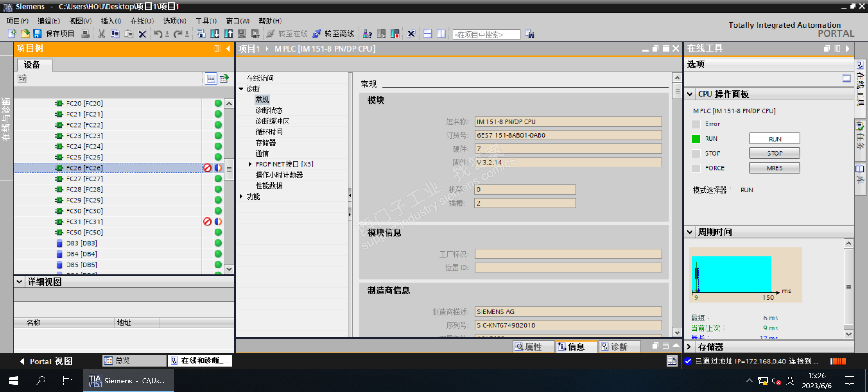Expand the 功能 navigation node
The image size is (868, 392).
tap(241, 196)
